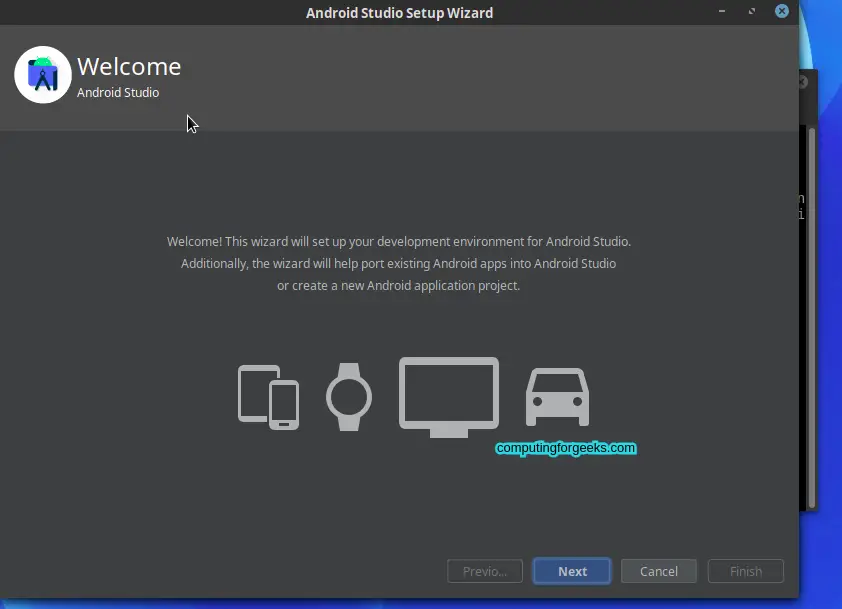Close the Android Studio Setup Wizard
The height and width of the screenshot is (609, 842).
[782, 11]
